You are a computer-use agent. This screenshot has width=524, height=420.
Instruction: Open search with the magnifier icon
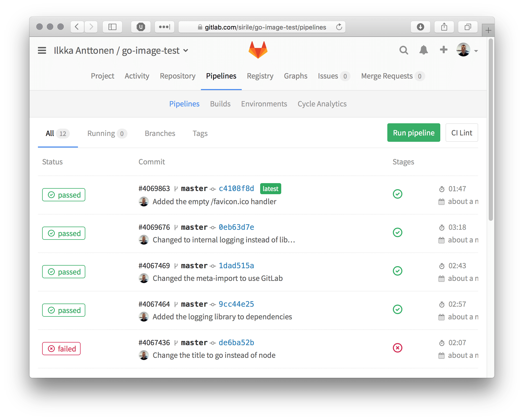404,50
